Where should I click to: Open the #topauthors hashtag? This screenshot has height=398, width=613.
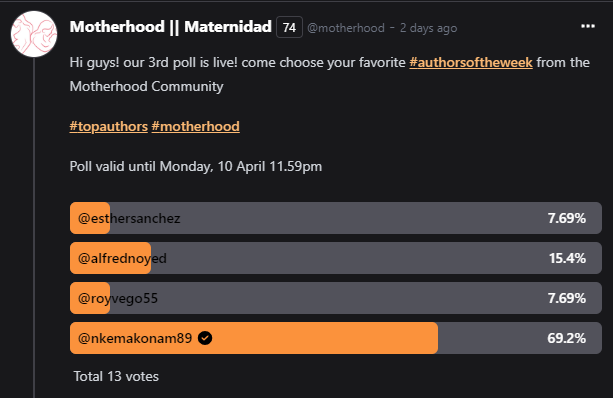(109, 126)
